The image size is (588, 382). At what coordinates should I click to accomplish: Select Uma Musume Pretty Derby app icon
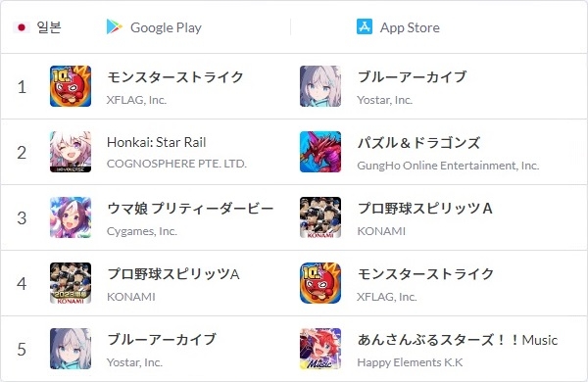(x=71, y=217)
